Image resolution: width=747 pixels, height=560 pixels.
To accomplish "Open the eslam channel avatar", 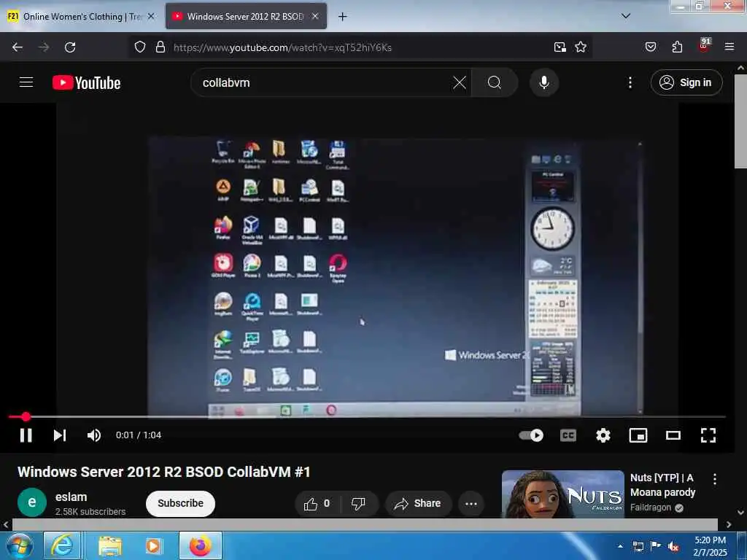I will click(32, 502).
